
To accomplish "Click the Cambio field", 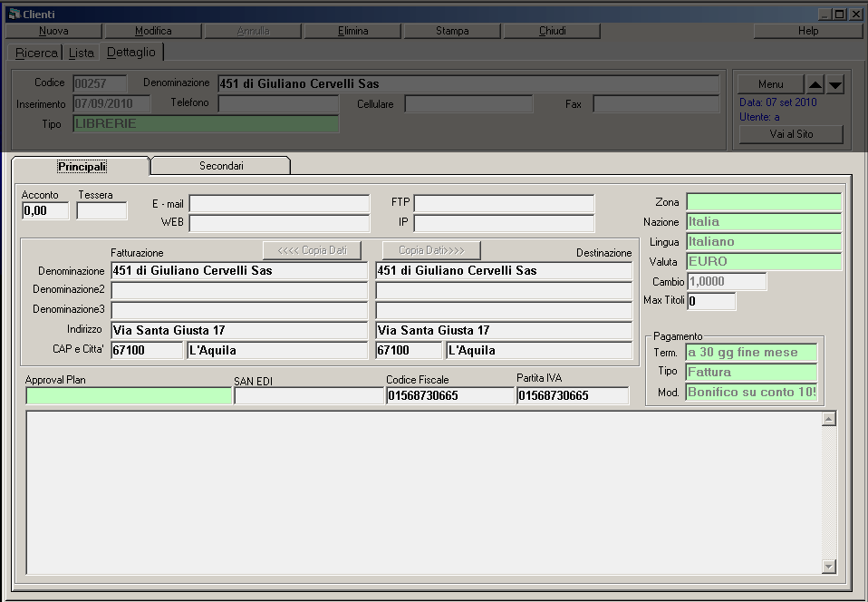I will pyautogui.click(x=727, y=281).
